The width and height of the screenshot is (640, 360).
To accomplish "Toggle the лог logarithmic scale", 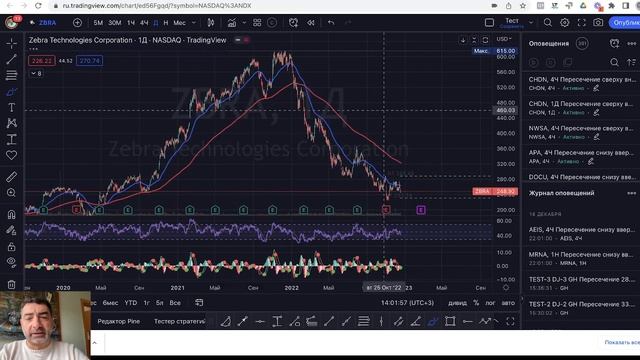I will (490, 303).
